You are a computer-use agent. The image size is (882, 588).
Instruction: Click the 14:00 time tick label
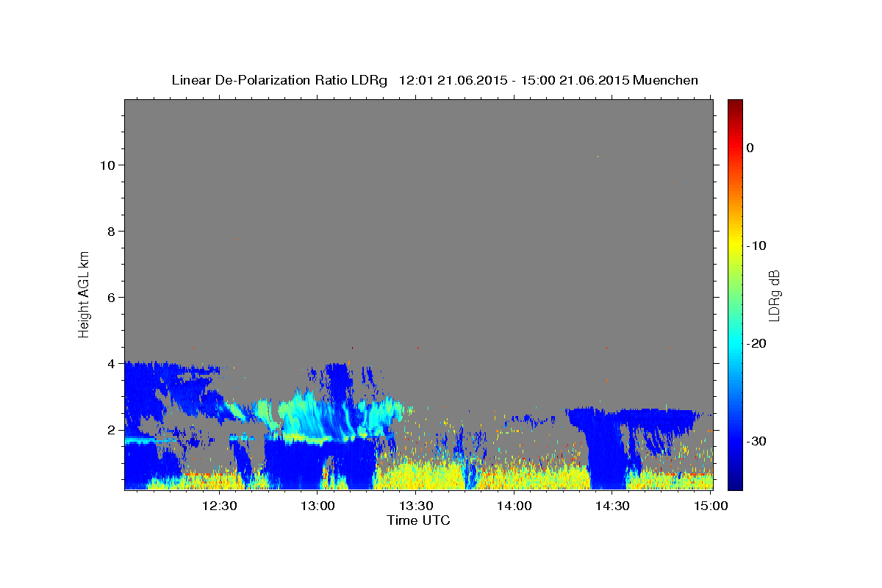click(514, 506)
